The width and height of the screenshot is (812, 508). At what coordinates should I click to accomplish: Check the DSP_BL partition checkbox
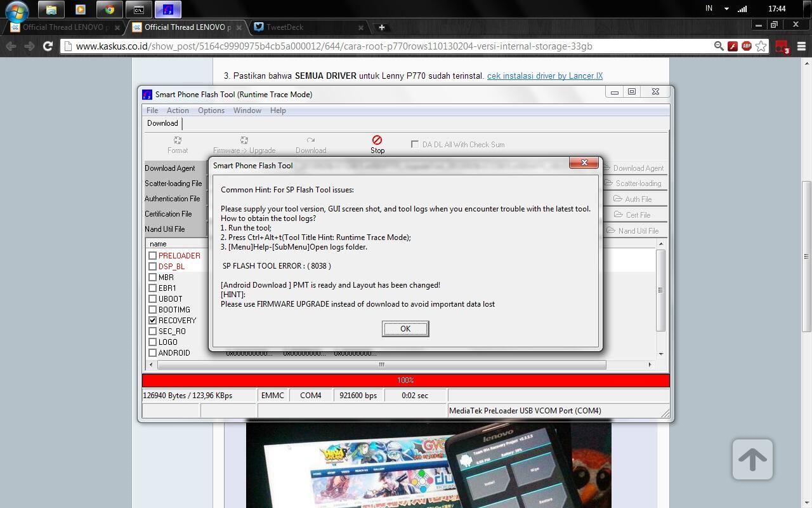pos(152,266)
